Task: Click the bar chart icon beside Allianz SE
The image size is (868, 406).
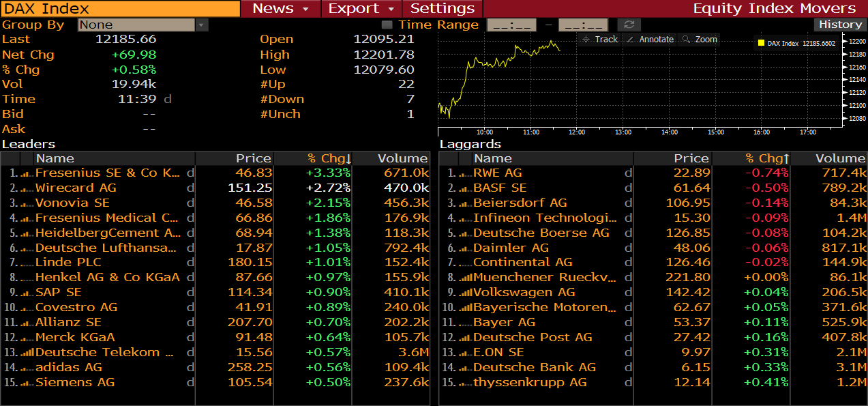Action: click(x=27, y=323)
